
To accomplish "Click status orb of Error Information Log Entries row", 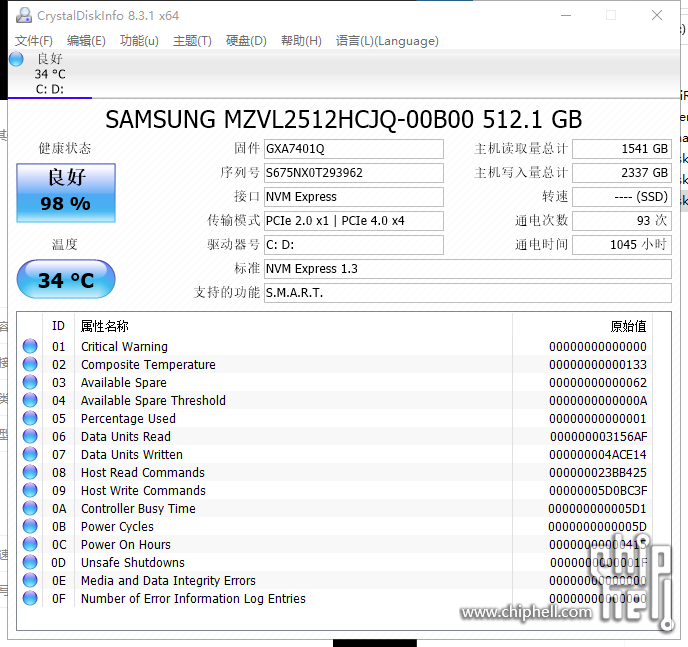I will (30, 598).
